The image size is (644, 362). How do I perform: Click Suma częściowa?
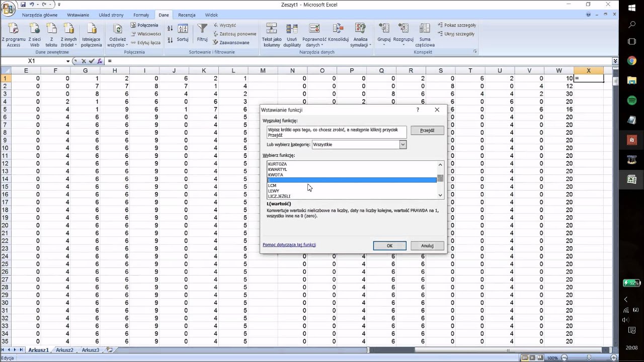click(x=425, y=35)
